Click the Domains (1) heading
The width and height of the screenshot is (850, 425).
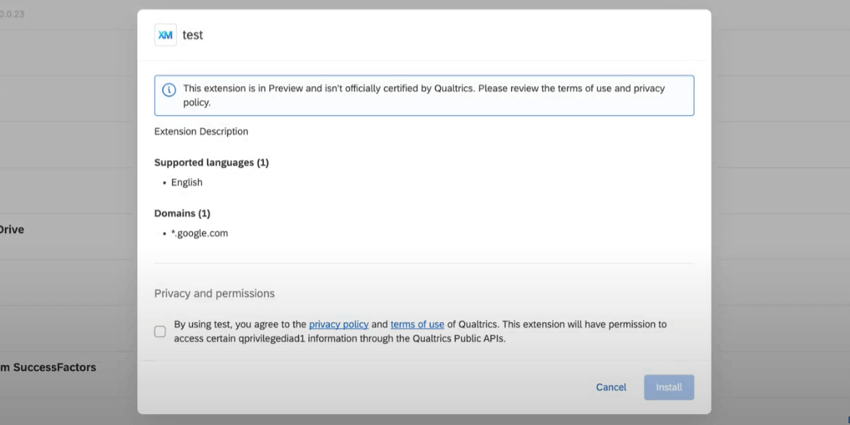(x=182, y=213)
